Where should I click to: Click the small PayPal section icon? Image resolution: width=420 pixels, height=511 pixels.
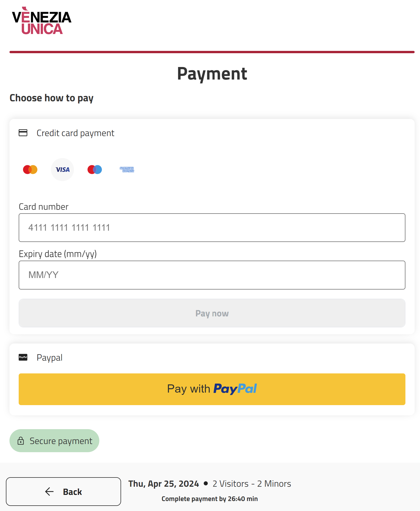23,357
